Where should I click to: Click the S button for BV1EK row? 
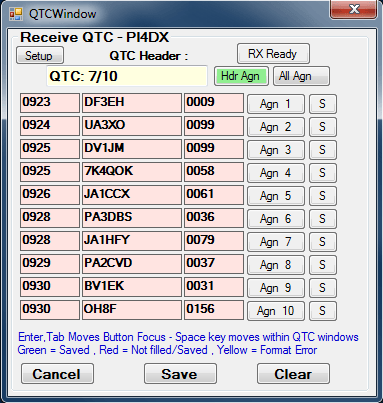(323, 288)
